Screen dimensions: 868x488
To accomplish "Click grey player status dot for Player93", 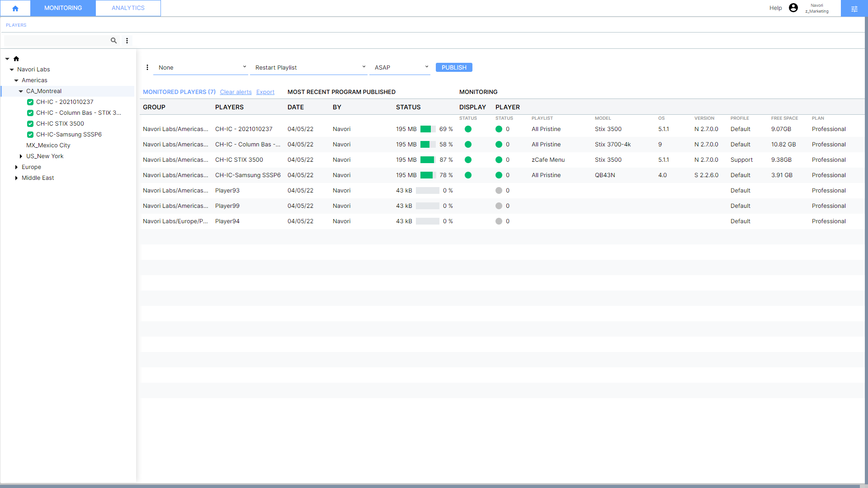I will click(499, 191).
